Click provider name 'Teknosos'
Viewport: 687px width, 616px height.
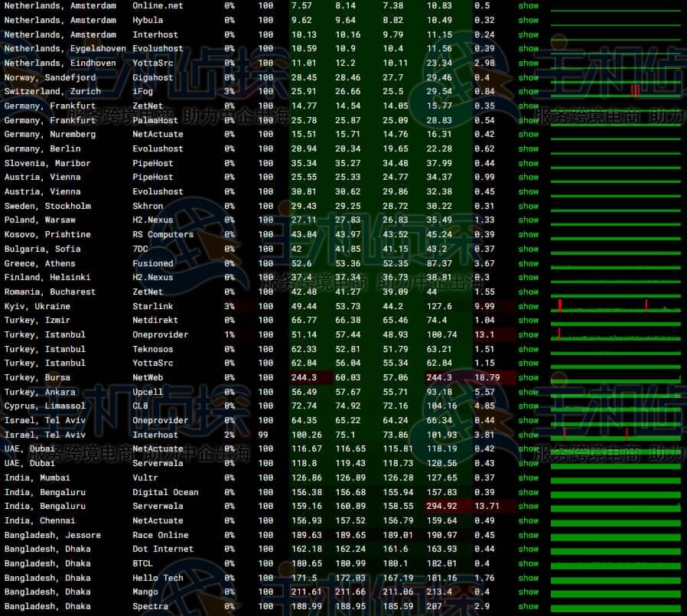point(153,349)
